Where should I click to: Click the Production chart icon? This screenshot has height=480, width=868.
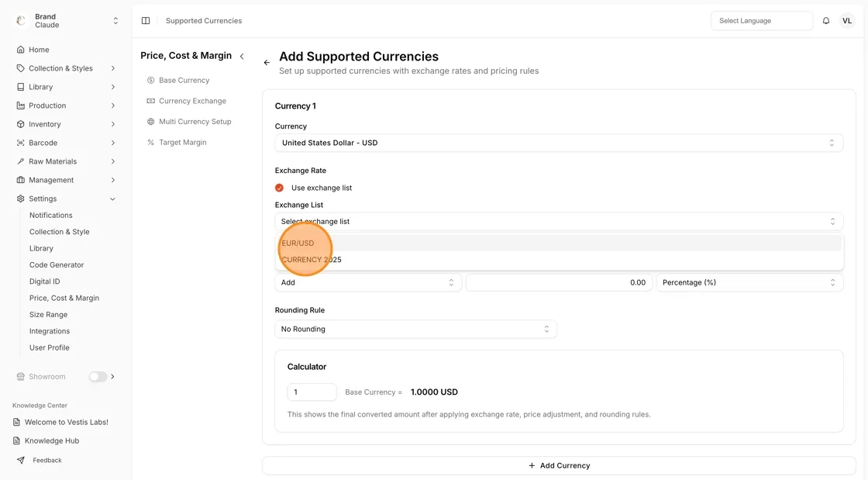coord(20,105)
